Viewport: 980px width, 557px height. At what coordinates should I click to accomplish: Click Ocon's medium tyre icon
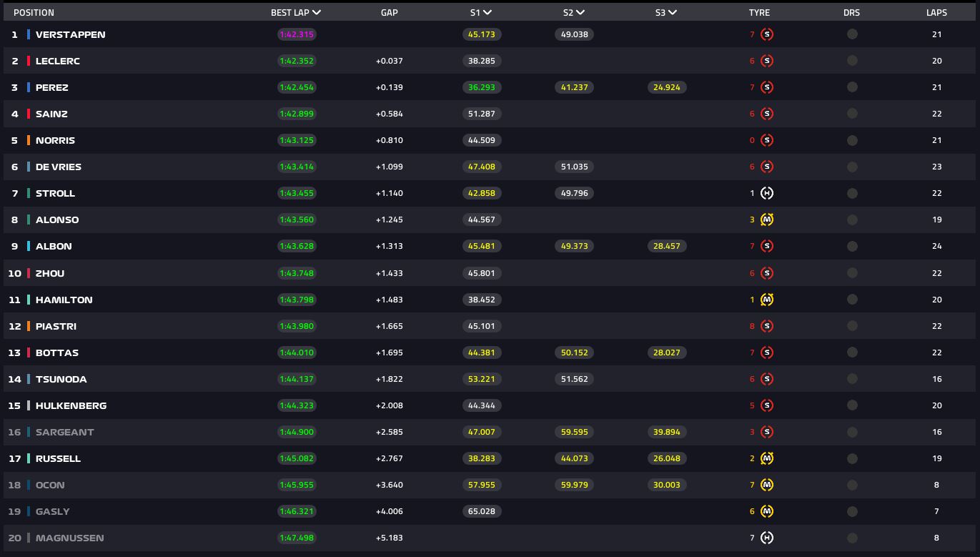767,485
